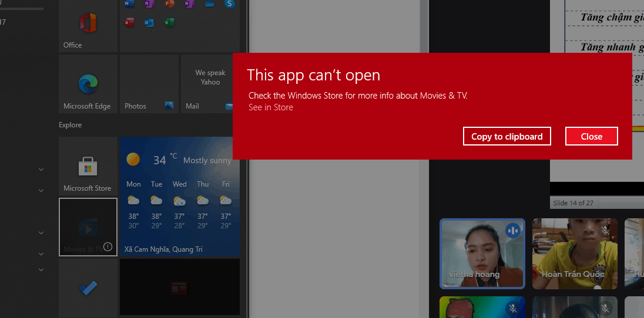Click the speaking indicator on vietha hoang's video
Screen dimensions: 644x318
tap(512, 231)
